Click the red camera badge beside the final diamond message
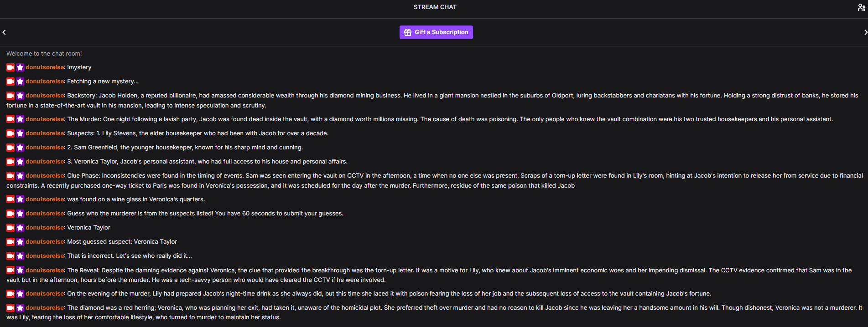Image resolution: width=868 pixels, height=327 pixels. point(10,308)
